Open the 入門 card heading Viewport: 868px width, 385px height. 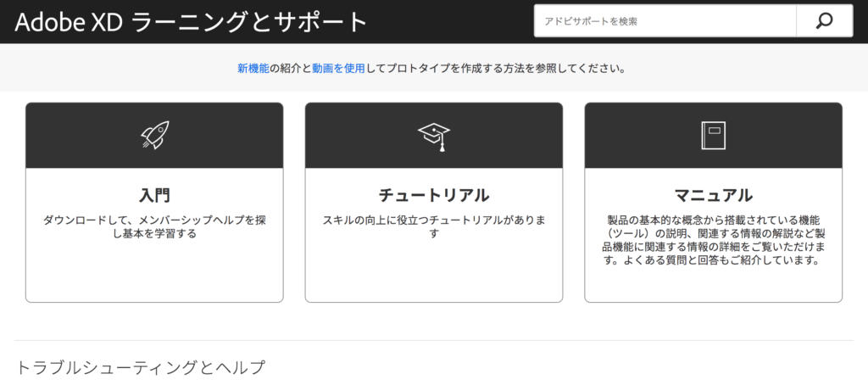click(x=154, y=195)
